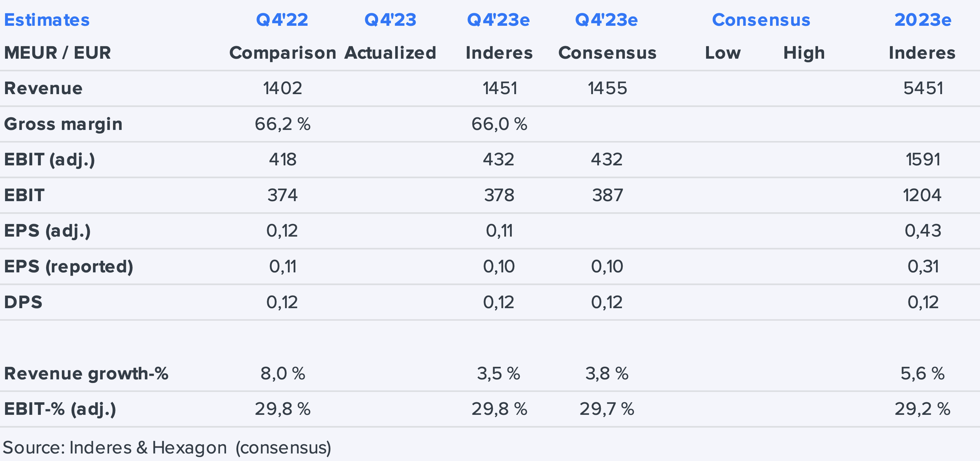Click the Q4'22 revenue value 1402
Image resolution: width=980 pixels, height=461 pixels.
coord(282,88)
